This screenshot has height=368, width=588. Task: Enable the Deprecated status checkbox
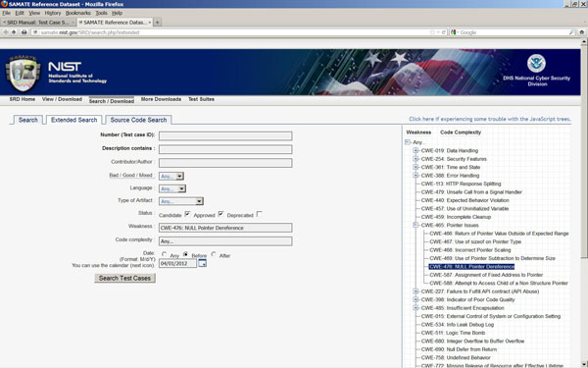coord(259,214)
